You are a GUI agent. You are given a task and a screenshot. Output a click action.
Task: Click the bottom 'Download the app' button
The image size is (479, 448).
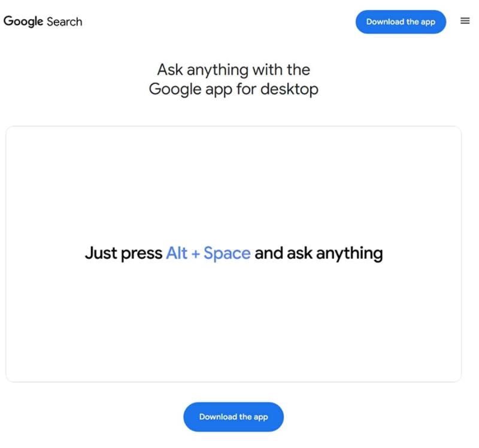click(233, 416)
